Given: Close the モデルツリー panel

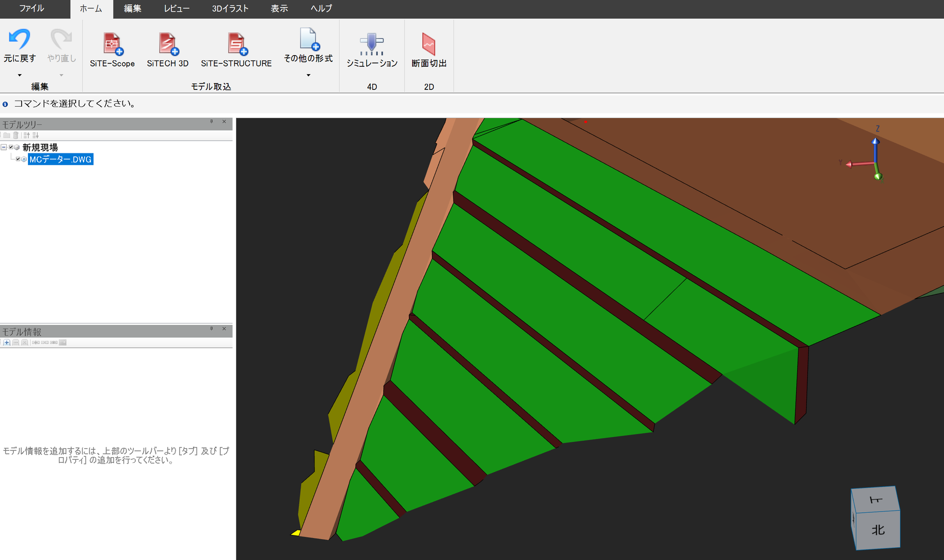Looking at the screenshot, I should pyautogui.click(x=224, y=121).
